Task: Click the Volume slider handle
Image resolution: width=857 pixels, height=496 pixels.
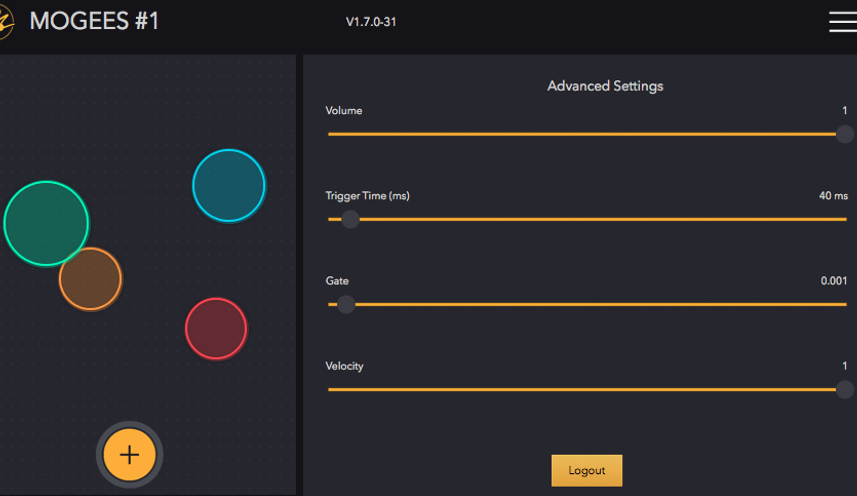Action: (x=845, y=134)
